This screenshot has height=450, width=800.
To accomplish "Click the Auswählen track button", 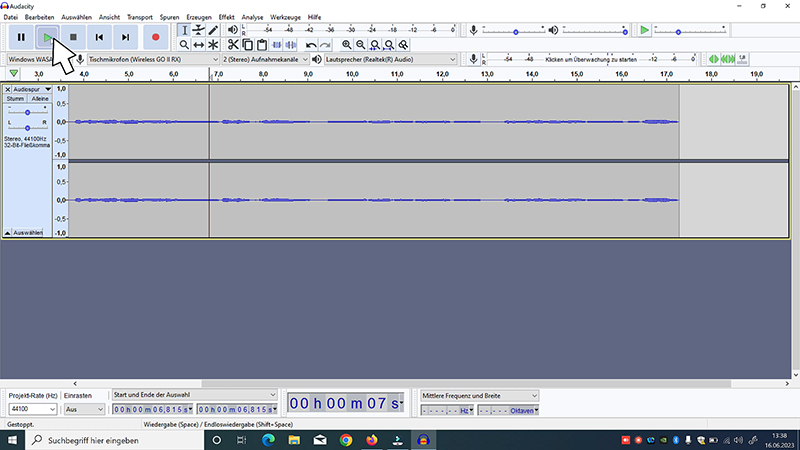I will [x=28, y=233].
